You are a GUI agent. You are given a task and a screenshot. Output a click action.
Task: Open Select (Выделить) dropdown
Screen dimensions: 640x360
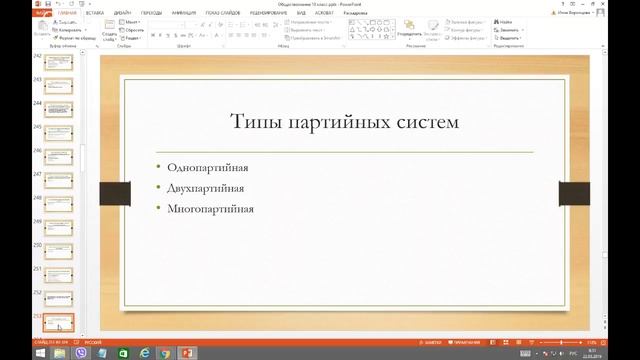click(x=507, y=38)
